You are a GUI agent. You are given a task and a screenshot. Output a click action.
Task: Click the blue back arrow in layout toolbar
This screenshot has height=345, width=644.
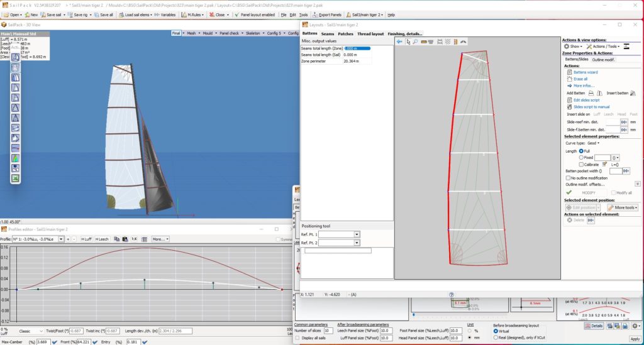point(399,41)
